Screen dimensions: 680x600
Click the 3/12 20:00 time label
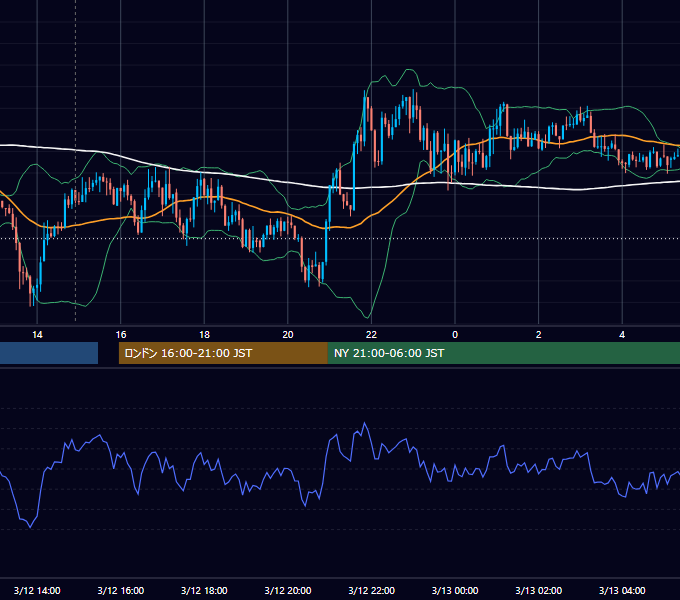coord(288,590)
